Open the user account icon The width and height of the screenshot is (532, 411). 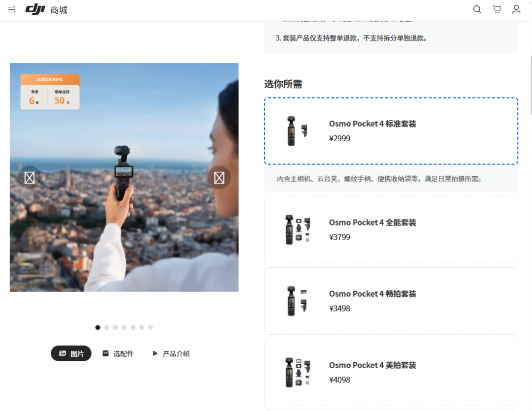pos(516,9)
